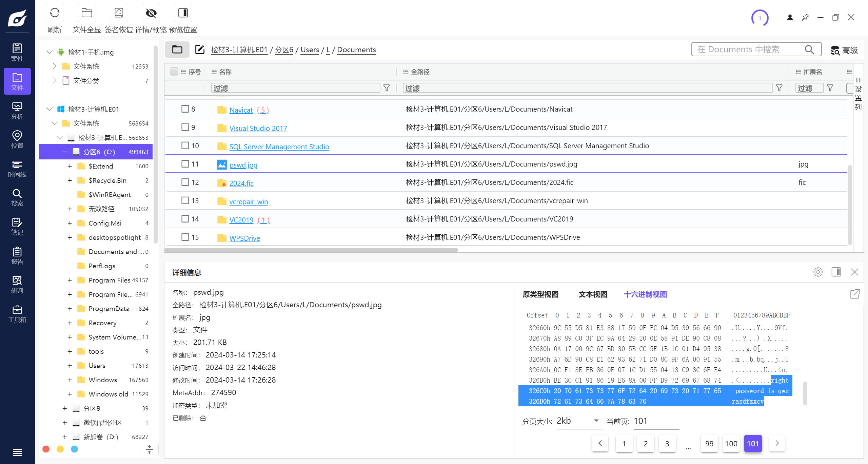Check the checkbox for row 11 pswd.jpg
868x464 pixels.
click(x=185, y=164)
